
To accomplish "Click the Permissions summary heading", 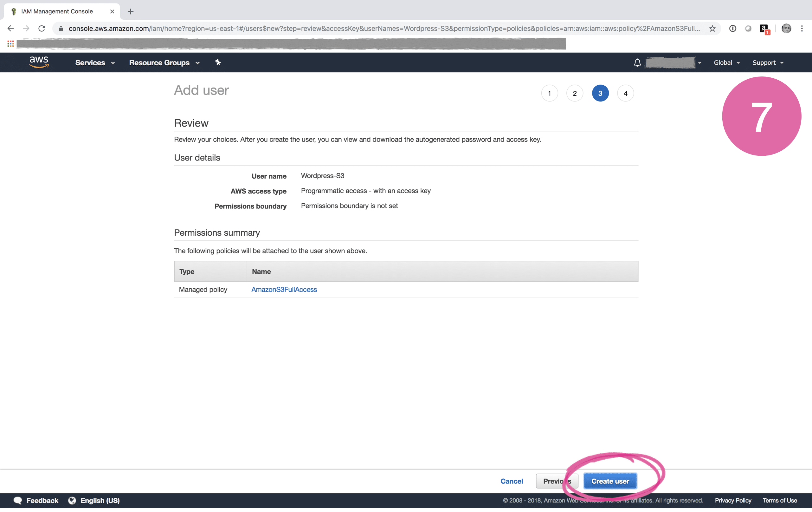I will point(217,233).
